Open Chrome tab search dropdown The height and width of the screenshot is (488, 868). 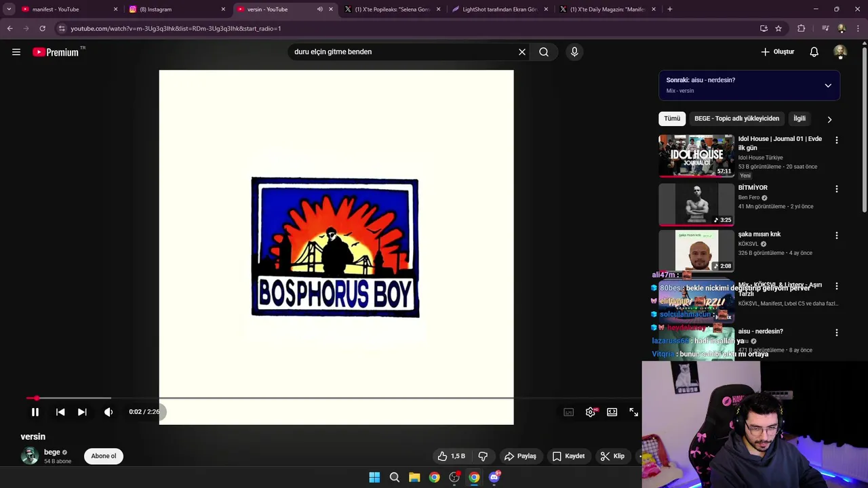pos(9,9)
